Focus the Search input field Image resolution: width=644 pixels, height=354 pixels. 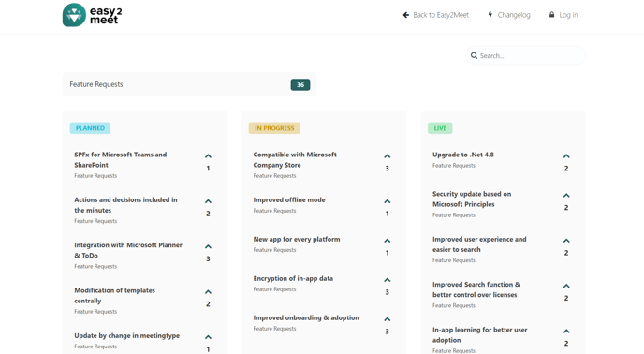coord(526,55)
